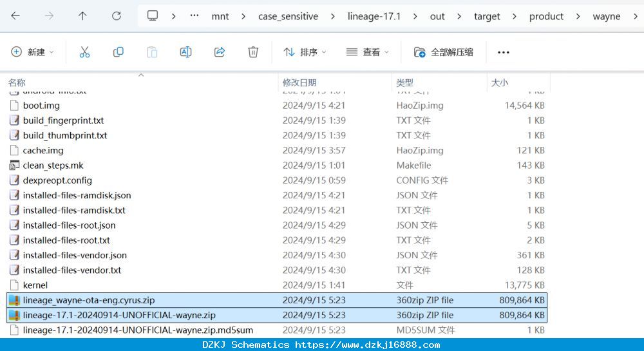644x351 pixels.
Task: Select installed-files-root.json
Action: coord(277,225)
